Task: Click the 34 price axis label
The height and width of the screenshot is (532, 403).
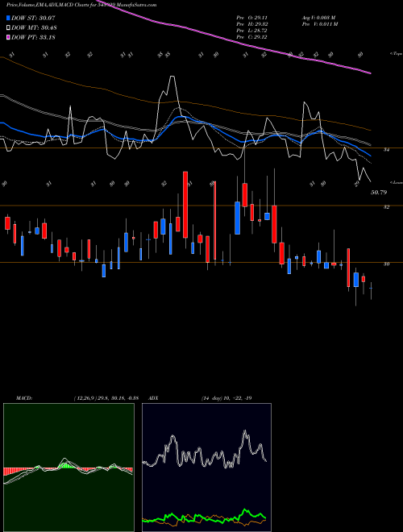Action: tap(386, 149)
